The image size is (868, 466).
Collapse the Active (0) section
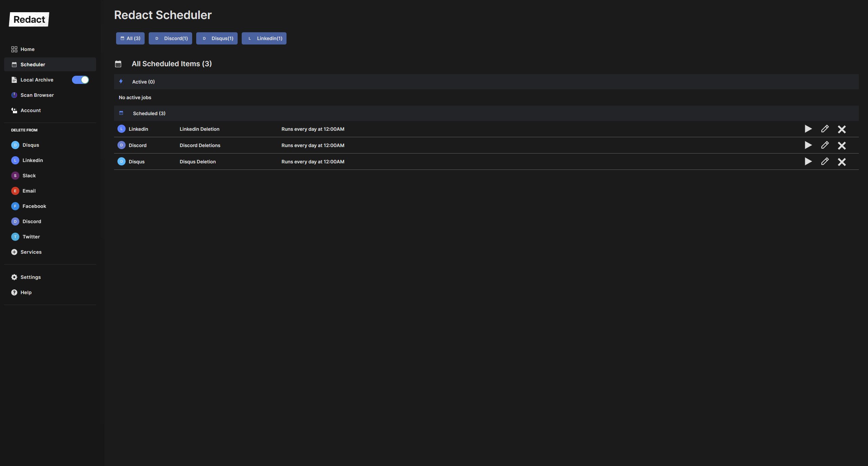coord(143,82)
